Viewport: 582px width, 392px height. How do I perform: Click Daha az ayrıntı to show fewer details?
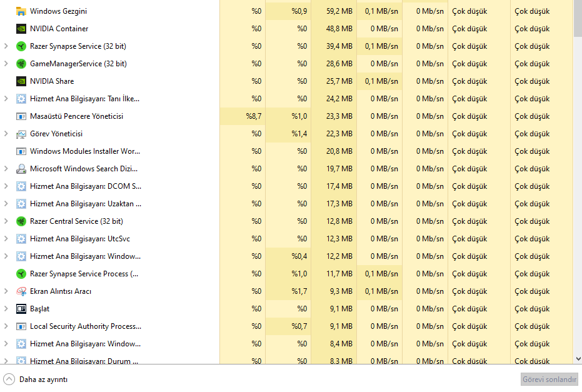pos(36,379)
